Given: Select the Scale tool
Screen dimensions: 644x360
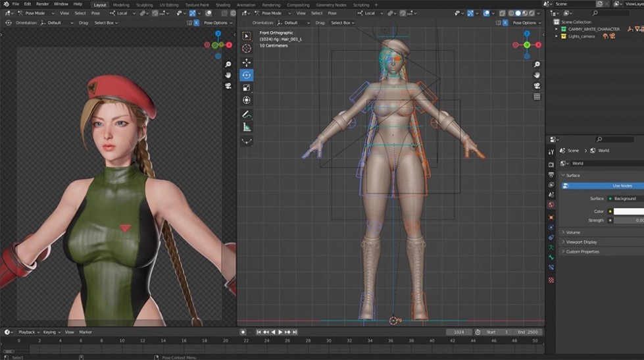Looking at the screenshot, I should (x=247, y=88).
